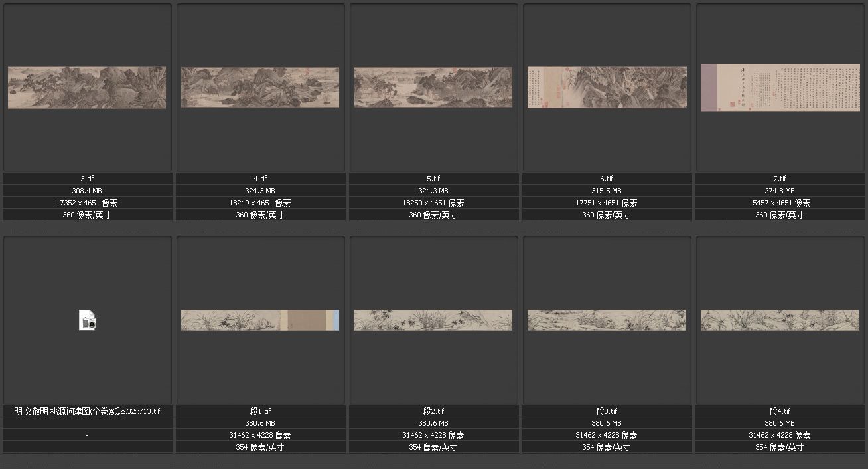
Task: Click the 5.tif filename label
Action: click(433, 179)
